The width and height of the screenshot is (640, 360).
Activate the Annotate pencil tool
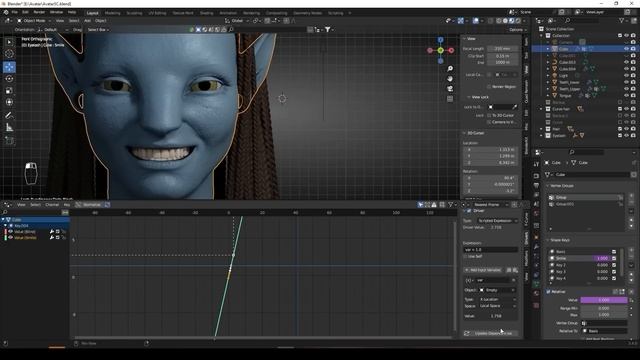pos(9,116)
